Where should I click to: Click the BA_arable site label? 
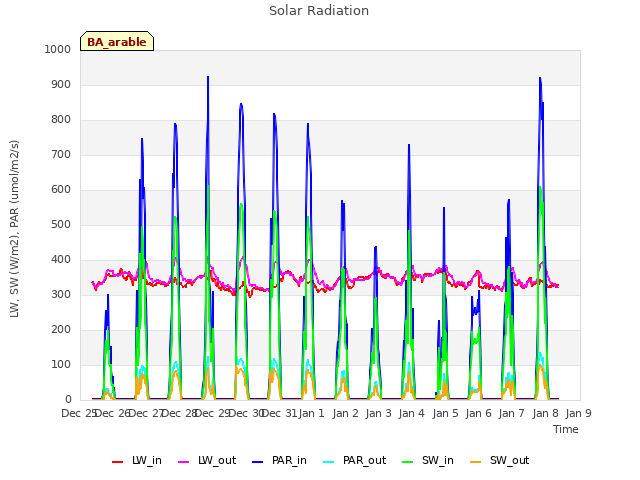coord(117,42)
